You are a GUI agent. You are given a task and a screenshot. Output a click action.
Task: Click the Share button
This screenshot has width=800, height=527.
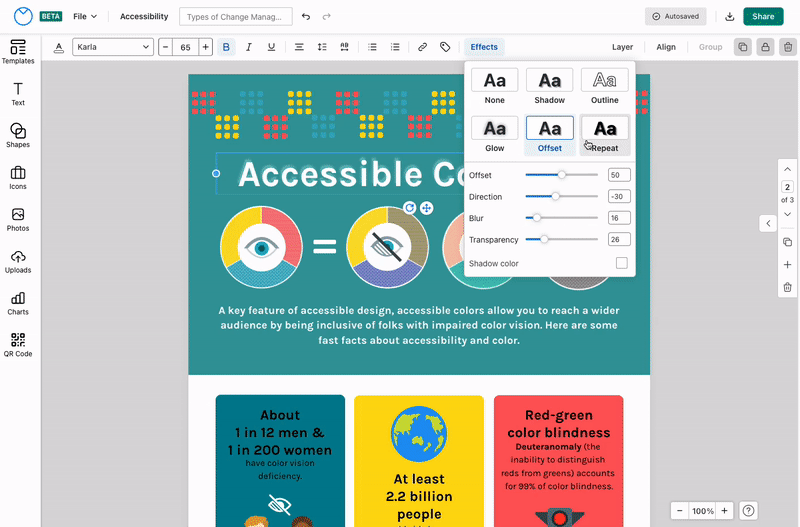(x=763, y=16)
